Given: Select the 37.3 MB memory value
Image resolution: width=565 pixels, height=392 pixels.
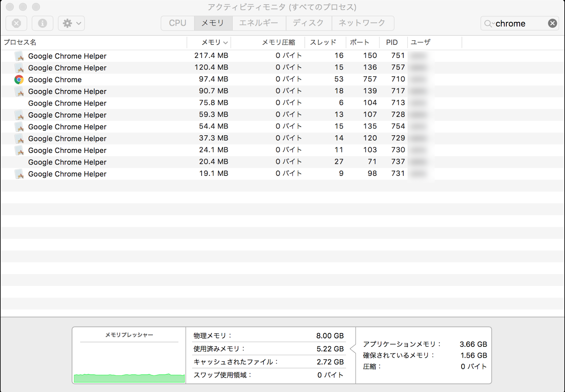Looking at the screenshot, I should pos(213,138).
